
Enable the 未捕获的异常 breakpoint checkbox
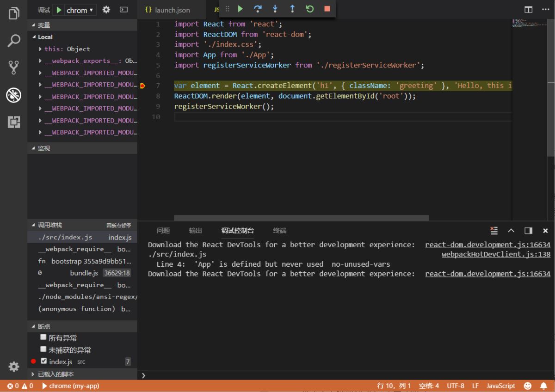pyautogui.click(x=43, y=349)
